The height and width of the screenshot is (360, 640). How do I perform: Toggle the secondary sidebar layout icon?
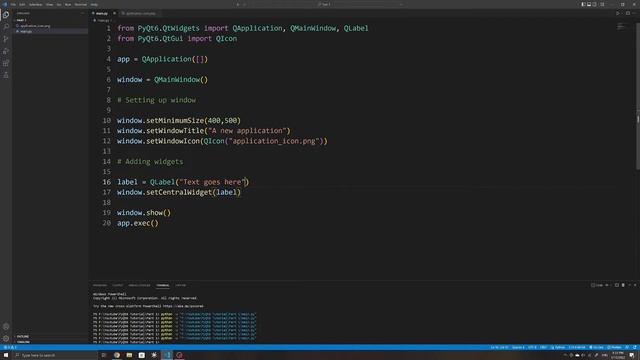point(595,4)
